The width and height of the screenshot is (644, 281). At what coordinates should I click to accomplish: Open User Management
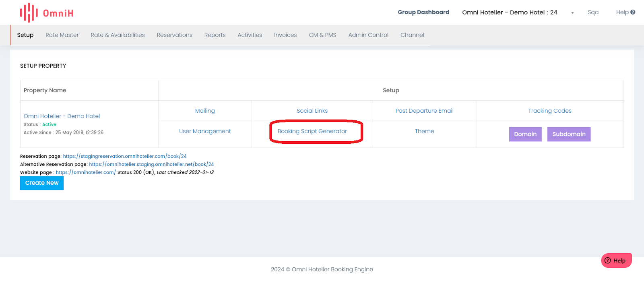[205, 131]
